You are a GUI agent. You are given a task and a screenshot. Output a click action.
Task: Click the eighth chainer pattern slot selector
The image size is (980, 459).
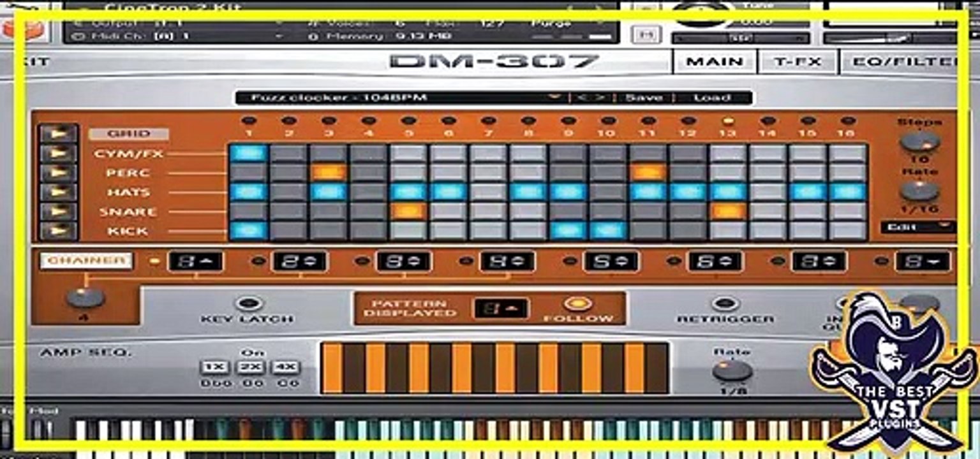pos(923,261)
